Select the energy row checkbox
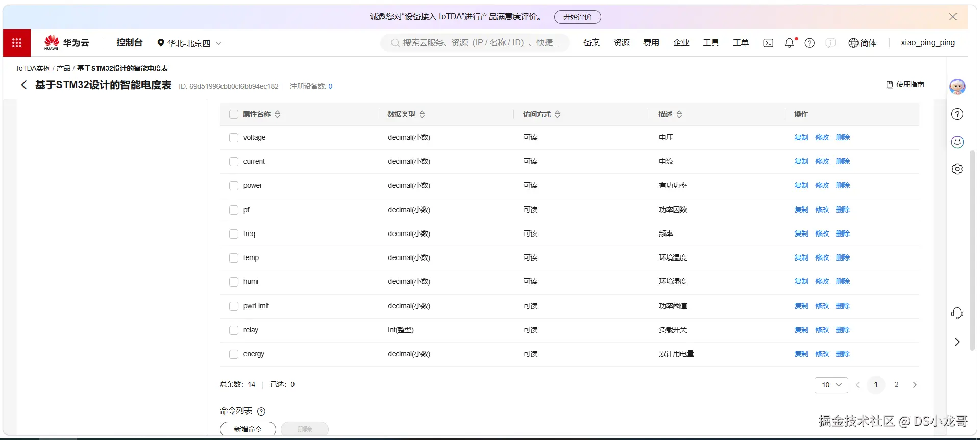980x440 pixels. [234, 354]
